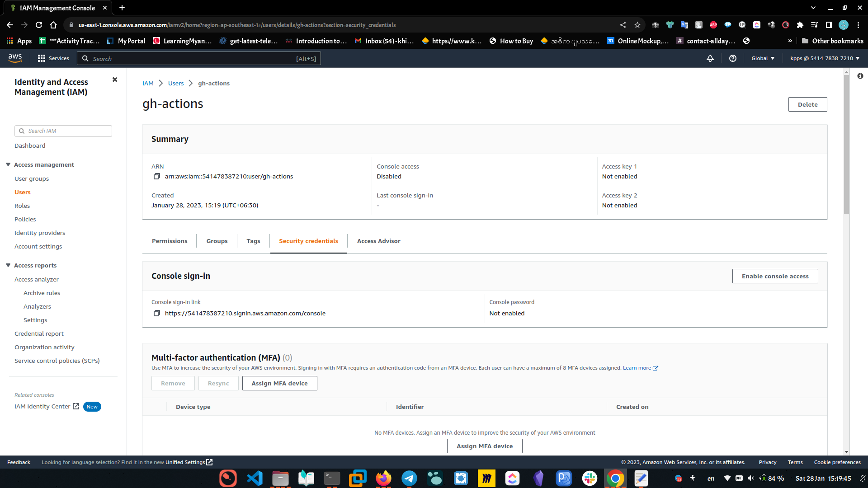Open the system volume icon
The width and height of the screenshot is (868, 488).
[x=751, y=478]
